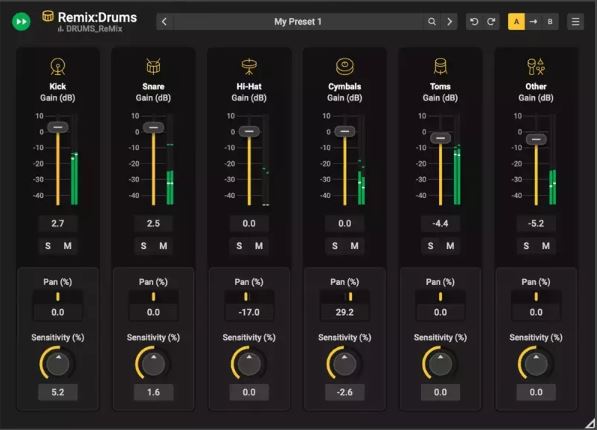This screenshot has height=430, width=597.
Task: Click the Other percussion icon
Action: tap(536, 67)
